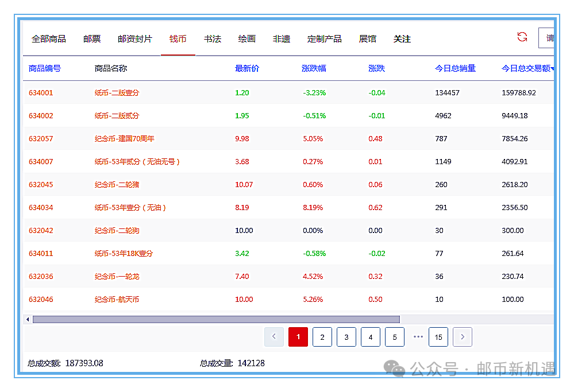Screen dimensions: 574x392
Task: Click the scrollbar's left arrow
Action: click(28, 319)
